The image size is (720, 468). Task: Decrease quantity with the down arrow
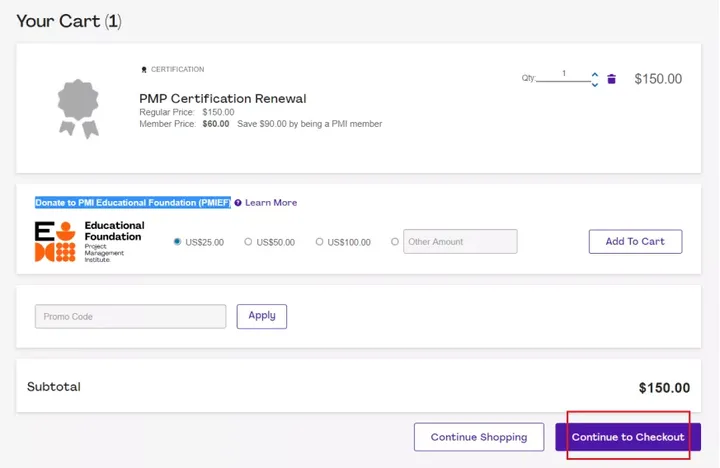[595, 85]
